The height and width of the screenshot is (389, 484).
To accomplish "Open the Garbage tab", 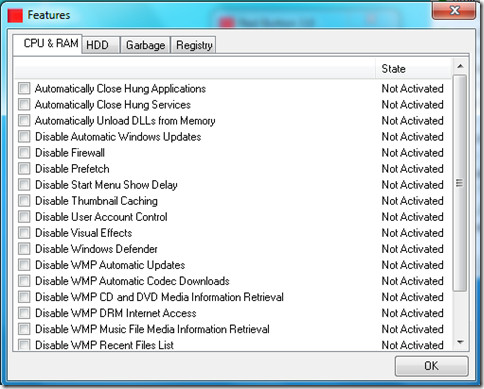I will (x=145, y=45).
